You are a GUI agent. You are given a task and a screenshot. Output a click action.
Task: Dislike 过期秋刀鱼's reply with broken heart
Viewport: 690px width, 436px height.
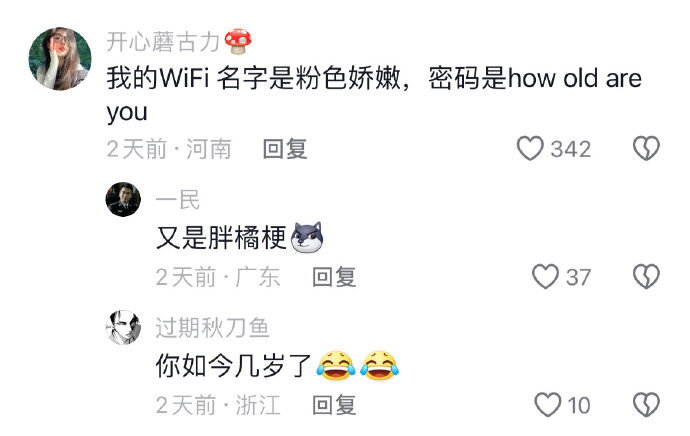click(646, 405)
